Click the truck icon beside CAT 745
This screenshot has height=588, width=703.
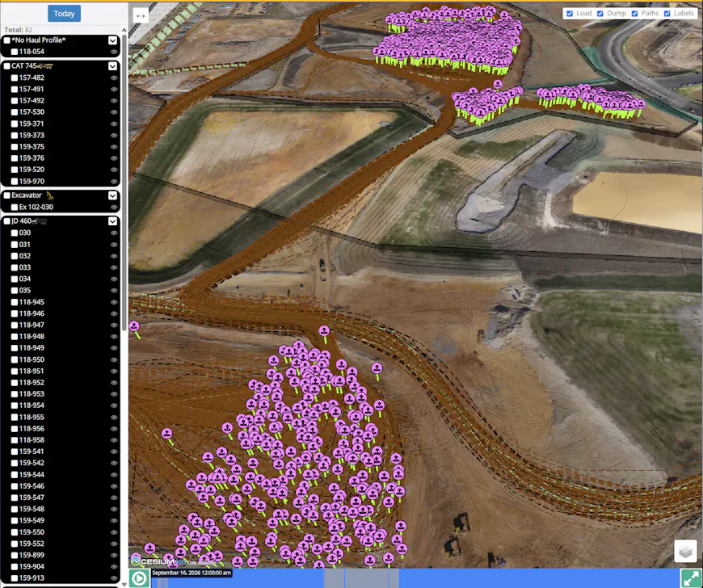[46, 66]
